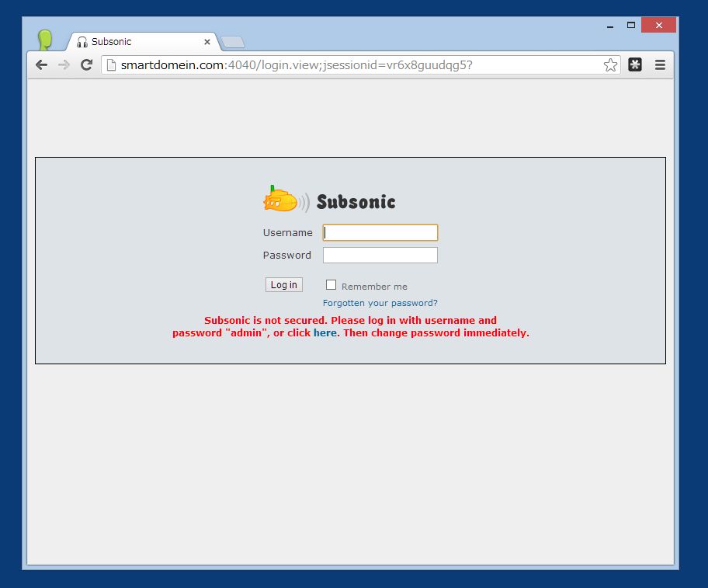Image resolution: width=708 pixels, height=588 pixels.
Task: Click the Password label text
Action: 287,255
